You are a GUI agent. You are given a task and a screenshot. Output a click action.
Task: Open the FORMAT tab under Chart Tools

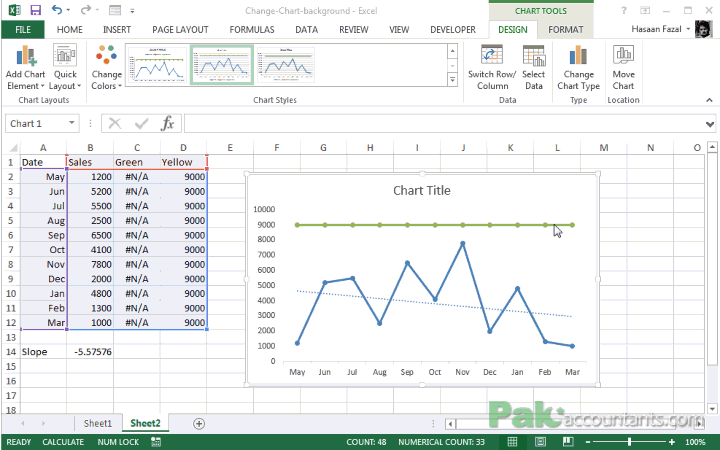click(x=565, y=30)
